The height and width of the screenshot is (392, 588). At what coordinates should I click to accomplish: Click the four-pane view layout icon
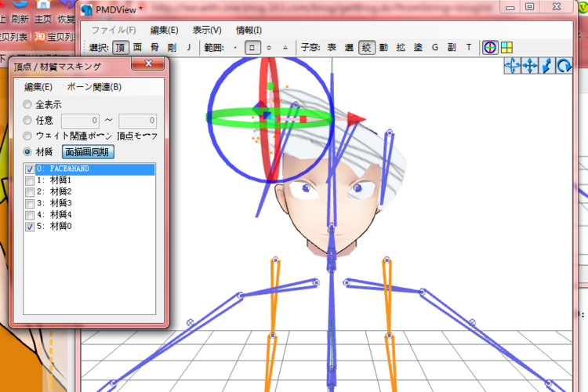506,48
